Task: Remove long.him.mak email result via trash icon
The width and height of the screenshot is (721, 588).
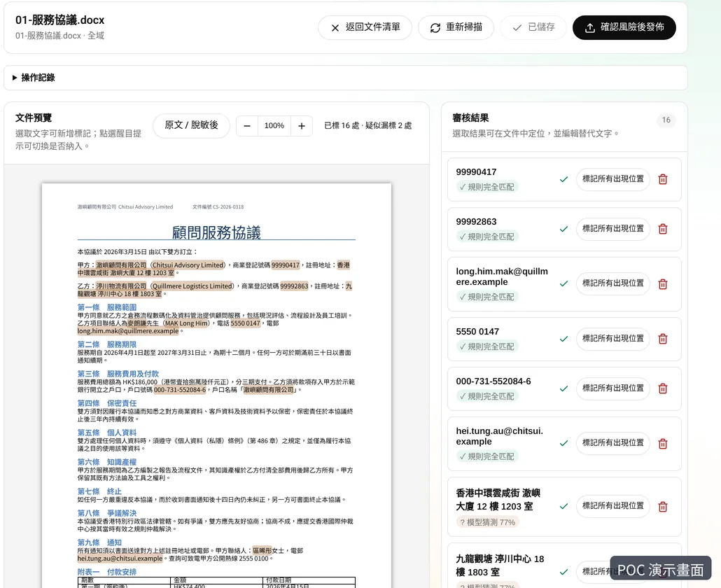Action: 663,284
